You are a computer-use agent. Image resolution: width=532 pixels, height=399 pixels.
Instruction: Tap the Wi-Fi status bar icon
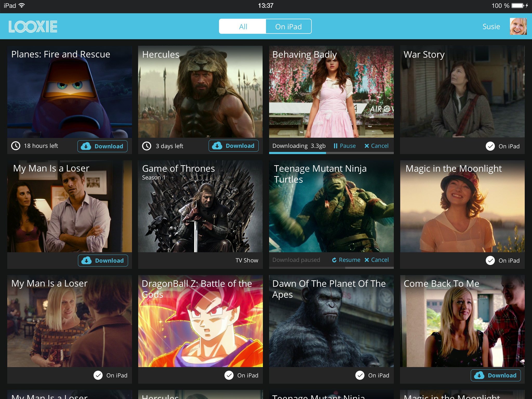coord(22,5)
